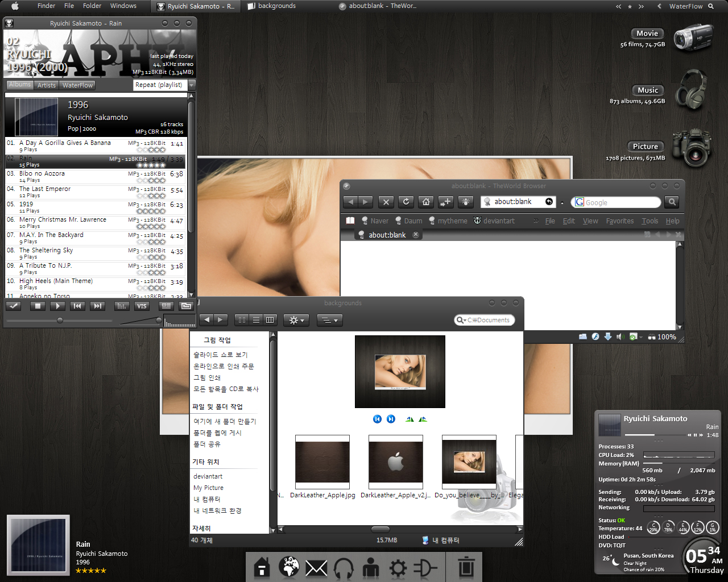Open the equalizer in music player
This screenshot has width=728, height=582.
click(121, 306)
